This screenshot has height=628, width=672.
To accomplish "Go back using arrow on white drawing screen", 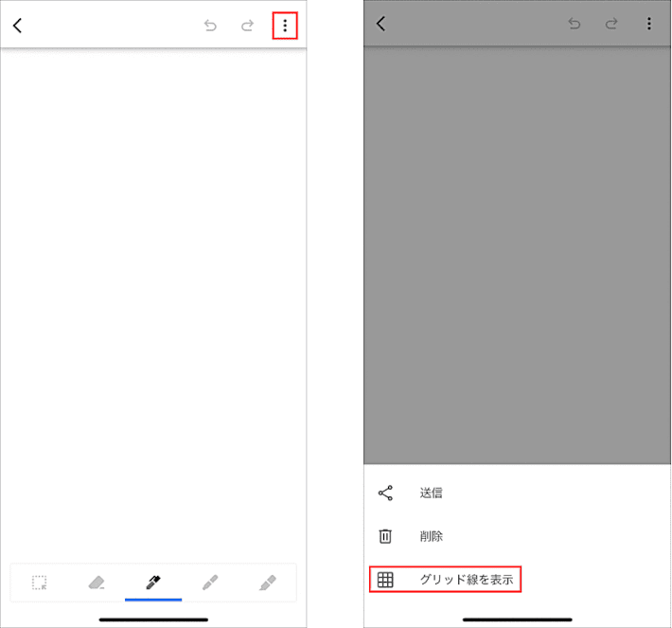I will 18,26.
